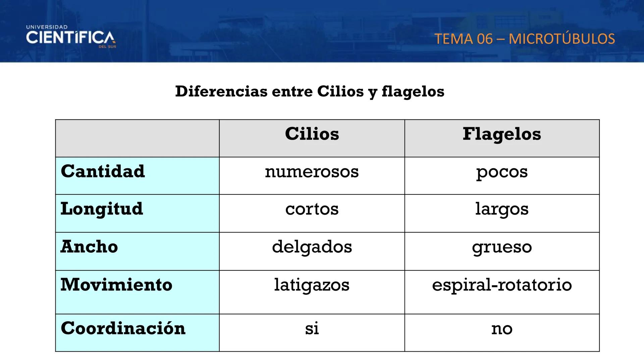
Task: Click the 'Cantidad' row label
Action: tap(103, 172)
